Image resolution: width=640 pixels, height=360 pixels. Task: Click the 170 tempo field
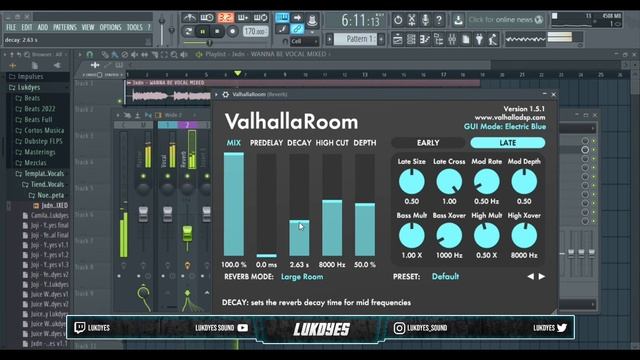pyautogui.click(x=256, y=31)
